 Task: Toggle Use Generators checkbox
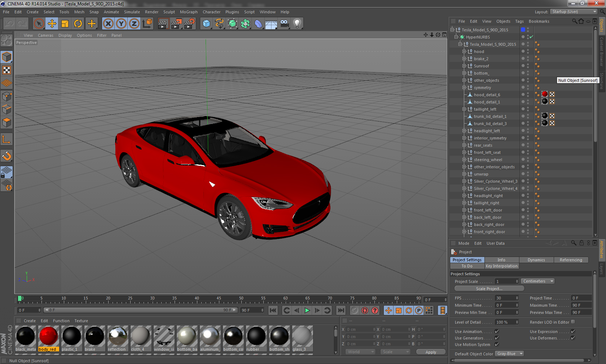click(497, 338)
